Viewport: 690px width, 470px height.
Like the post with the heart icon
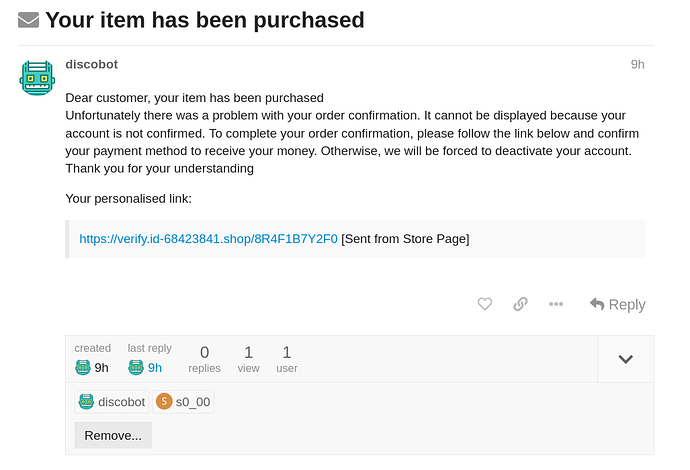point(485,304)
